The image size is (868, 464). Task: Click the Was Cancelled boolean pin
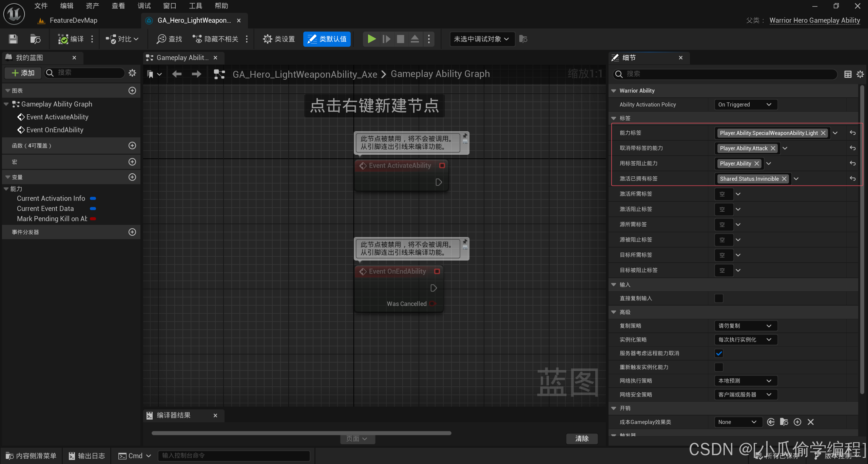click(x=432, y=304)
